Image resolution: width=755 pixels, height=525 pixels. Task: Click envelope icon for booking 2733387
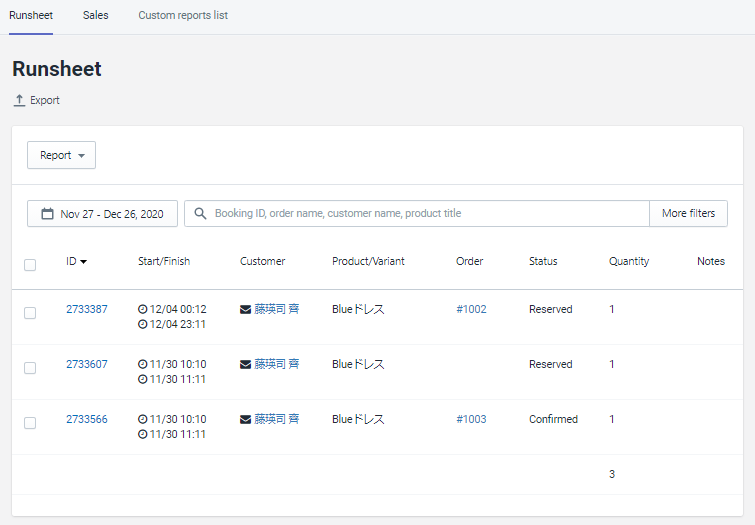click(246, 310)
